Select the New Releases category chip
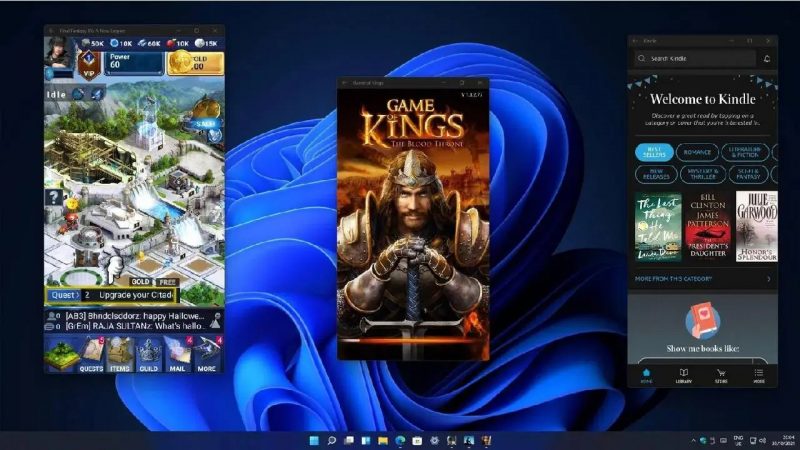Image resolution: width=800 pixels, height=450 pixels. tap(656, 174)
